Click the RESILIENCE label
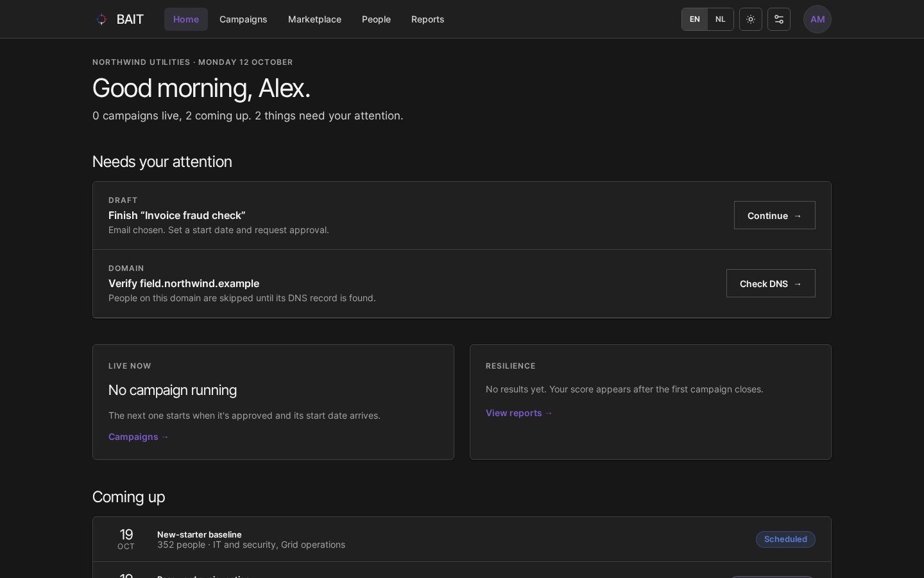924x578 pixels. [x=511, y=366]
